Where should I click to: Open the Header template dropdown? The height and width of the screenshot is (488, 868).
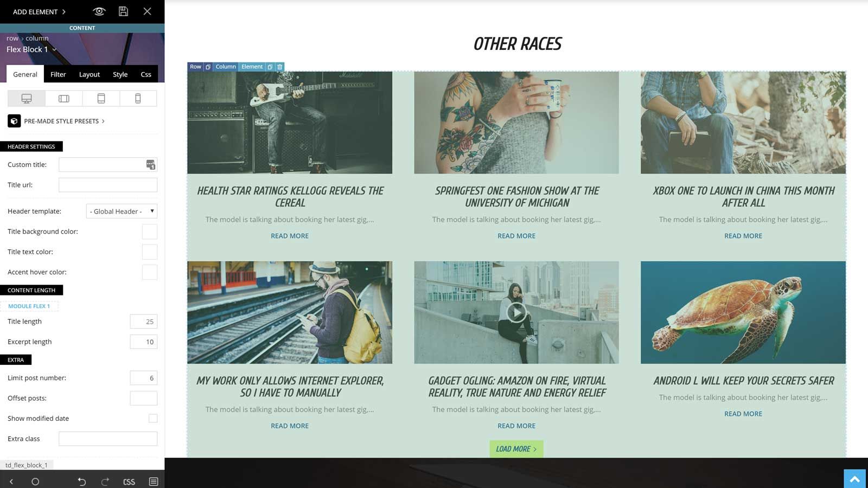point(122,211)
